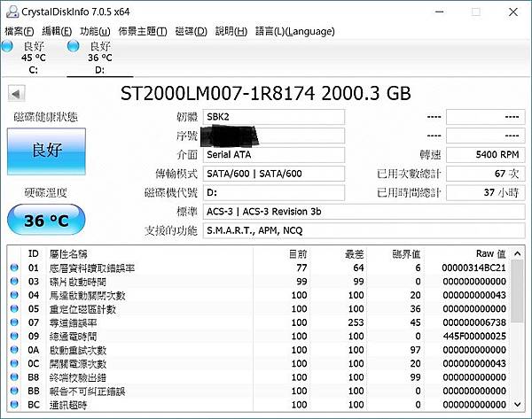Viewport: 532px width, 419px height.
Task: Click the ID column header
Action: [x=34, y=254]
